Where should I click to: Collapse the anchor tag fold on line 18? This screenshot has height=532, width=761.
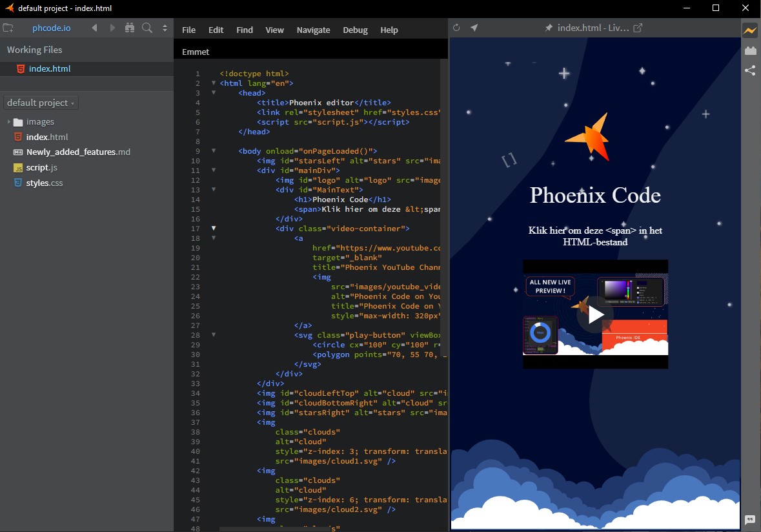(213, 238)
